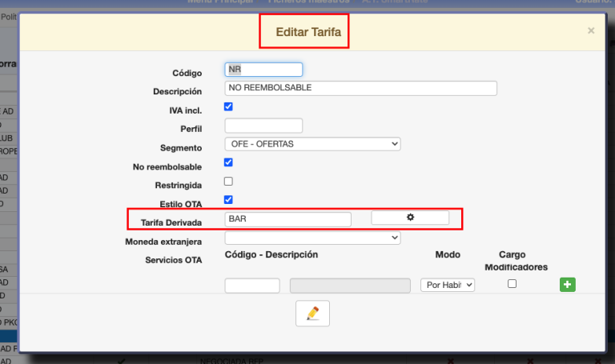The width and height of the screenshot is (615, 364).
Task: Click the Editar Tarifa dialog title
Action: coord(303,33)
